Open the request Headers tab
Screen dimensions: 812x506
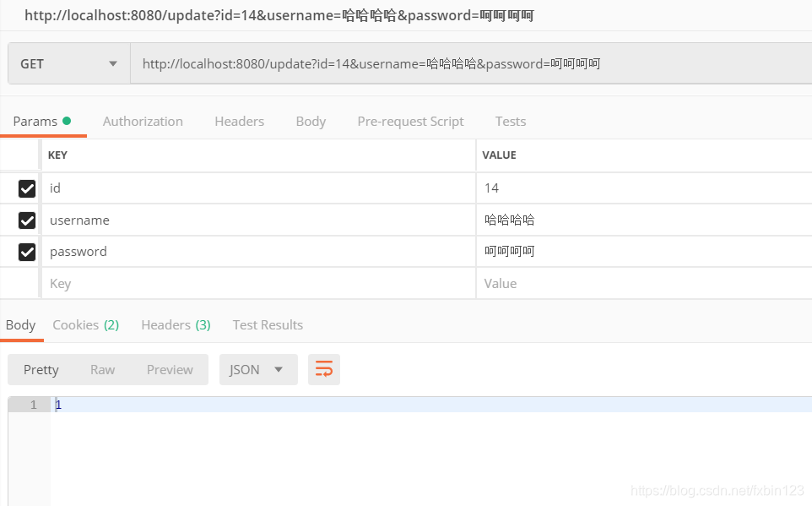pyautogui.click(x=239, y=122)
